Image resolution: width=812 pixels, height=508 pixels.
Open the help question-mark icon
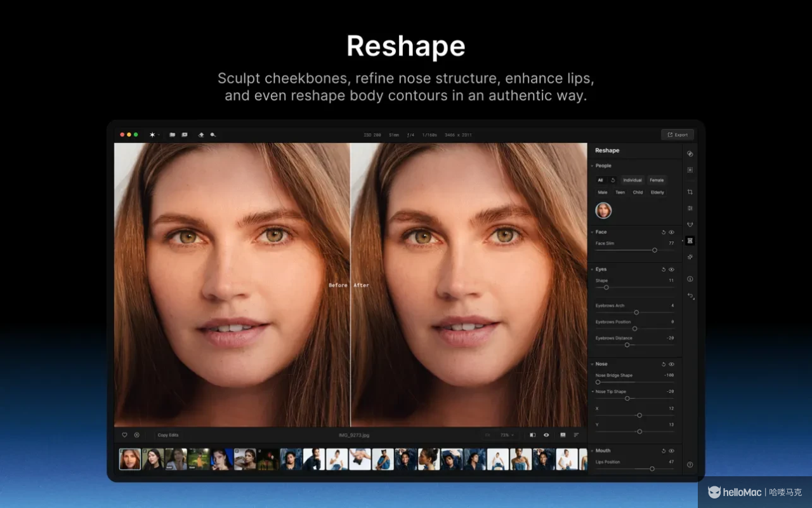[x=690, y=465]
